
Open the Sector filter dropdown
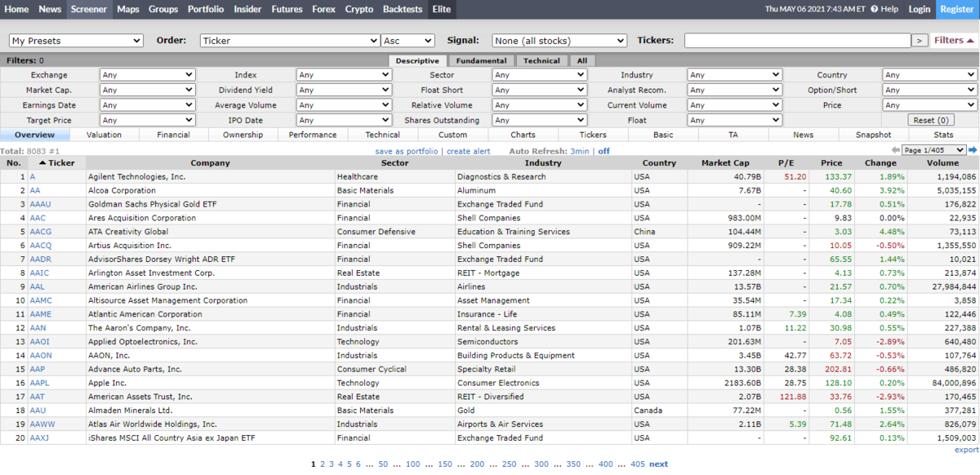click(539, 74)
